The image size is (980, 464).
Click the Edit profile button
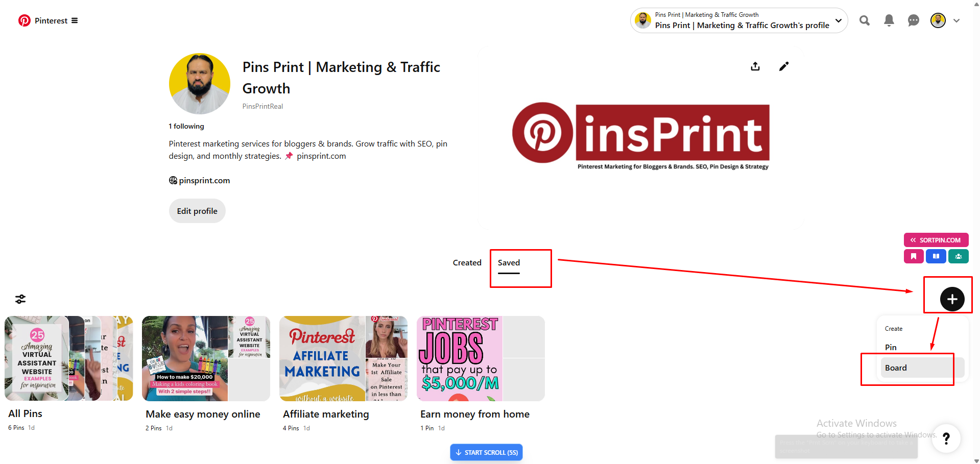[x=197, y=211]
